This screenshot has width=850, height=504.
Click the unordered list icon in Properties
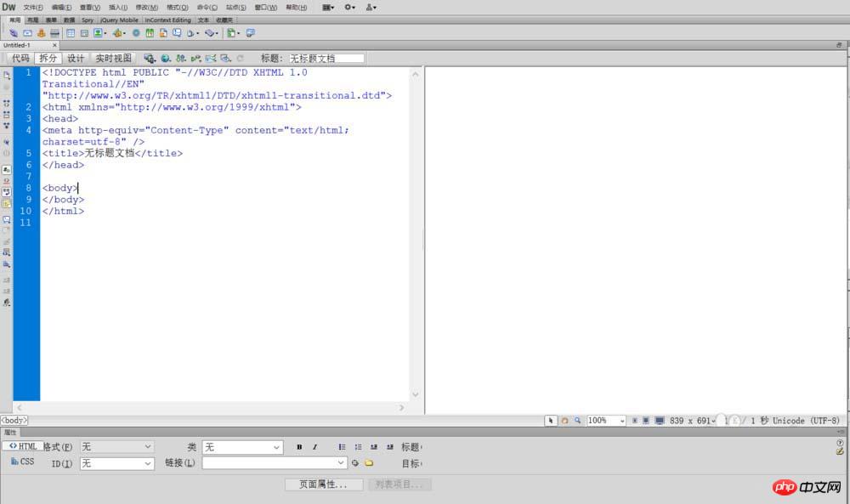pos(342,447)
